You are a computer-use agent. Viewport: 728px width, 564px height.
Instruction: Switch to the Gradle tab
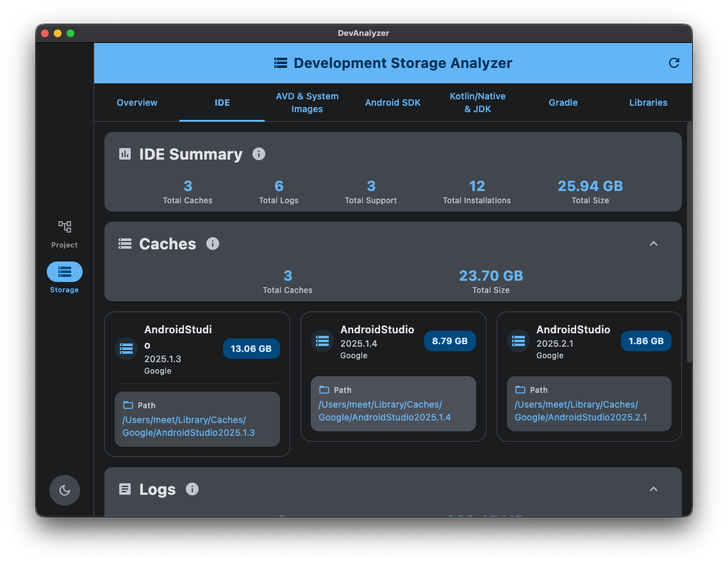point(563,103)
